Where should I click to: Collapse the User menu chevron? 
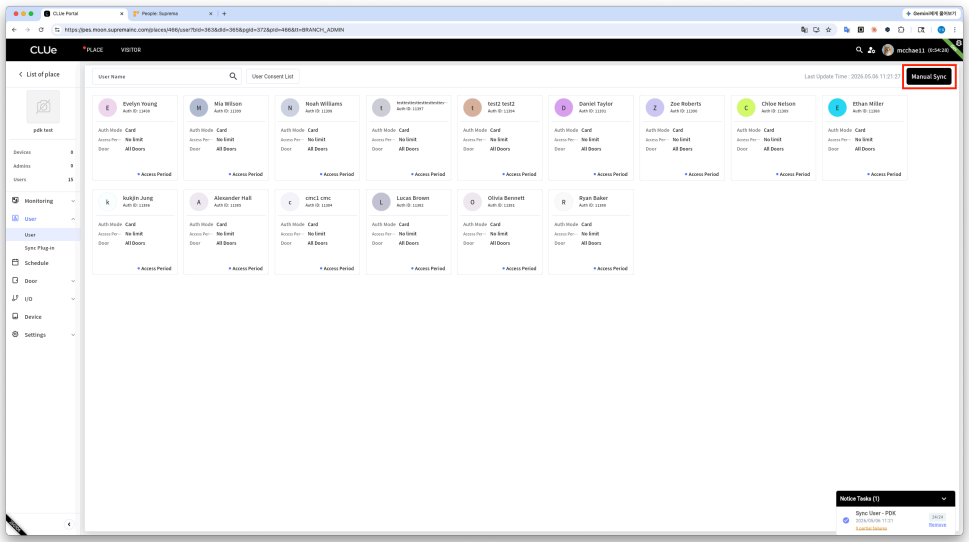pyautogui.click(x=73, y=219)
